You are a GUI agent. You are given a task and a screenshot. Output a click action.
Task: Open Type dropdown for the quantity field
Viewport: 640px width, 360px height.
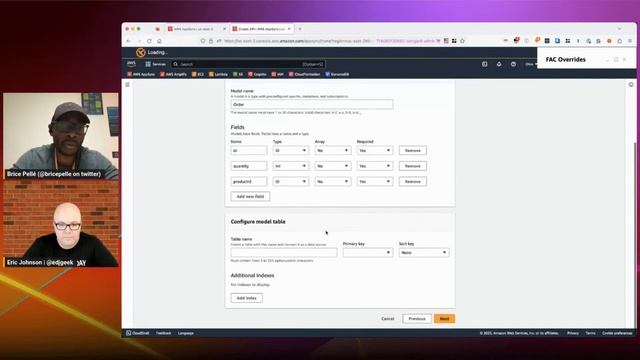point(291,166)
